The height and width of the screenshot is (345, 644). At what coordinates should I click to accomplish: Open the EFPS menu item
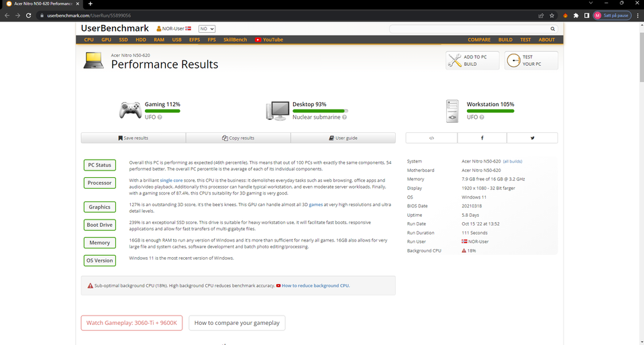point(195,40)
